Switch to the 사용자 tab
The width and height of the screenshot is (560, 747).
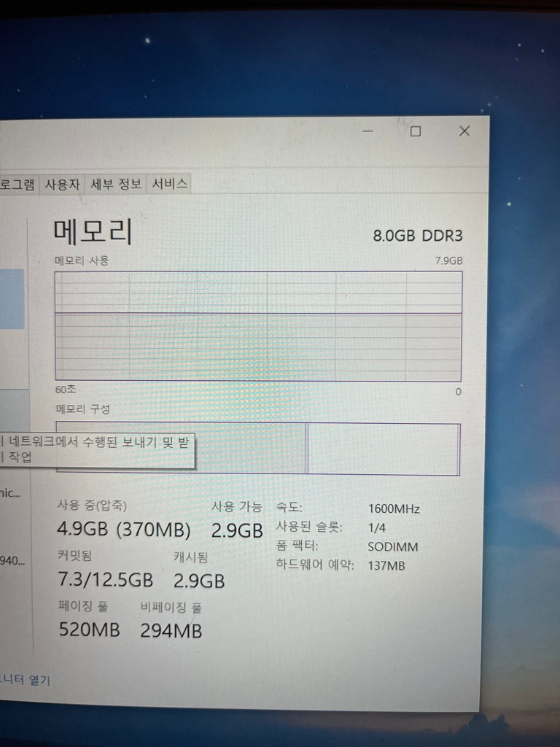click(62, 184)
